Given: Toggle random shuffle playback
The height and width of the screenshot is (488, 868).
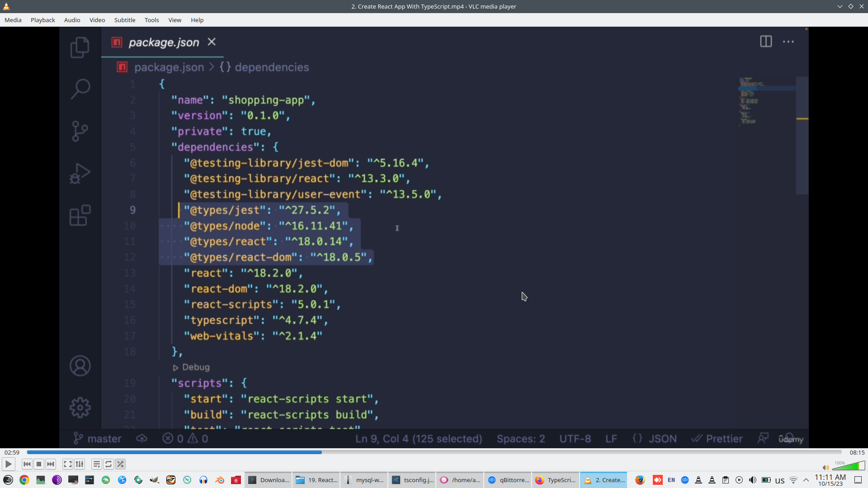Looking at the screenshot, I should point(120,464).
